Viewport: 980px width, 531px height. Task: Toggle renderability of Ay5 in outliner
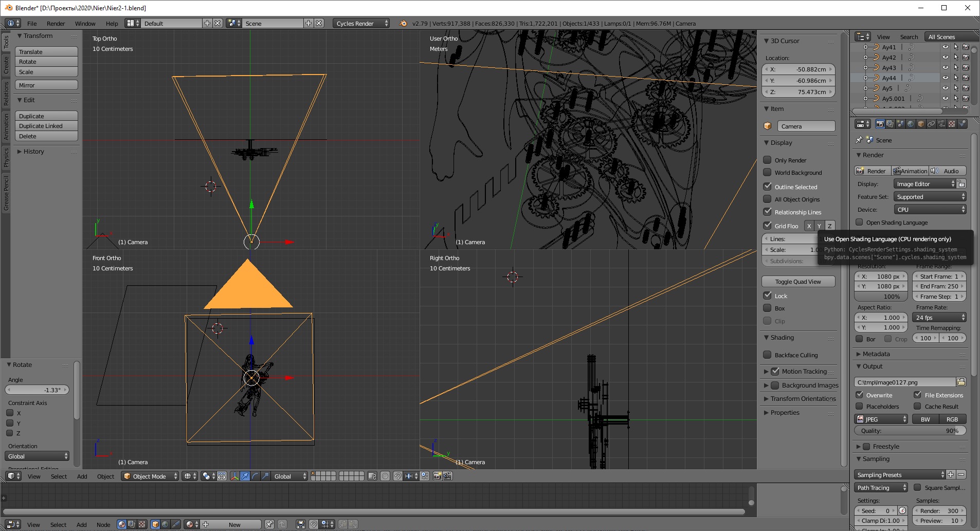tap(966, 88)
